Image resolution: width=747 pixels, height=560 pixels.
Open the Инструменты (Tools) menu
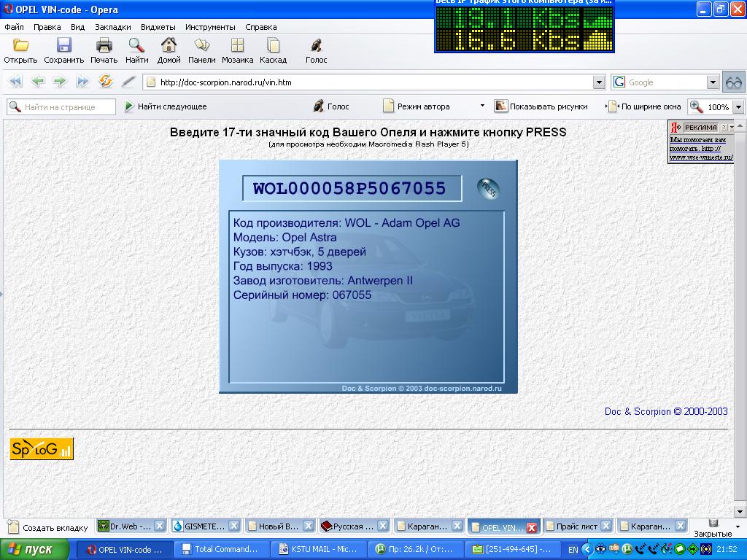pyautogui.click(x=211, y=27)
